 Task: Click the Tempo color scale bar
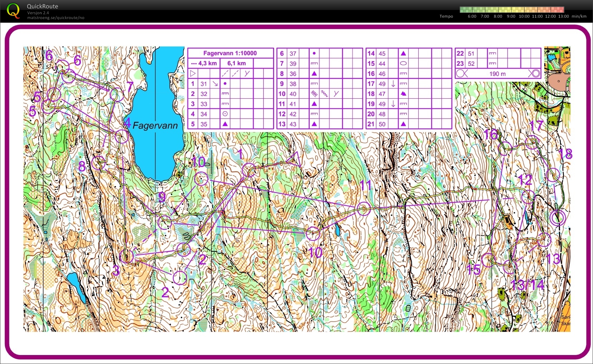[x=512, y=10]
